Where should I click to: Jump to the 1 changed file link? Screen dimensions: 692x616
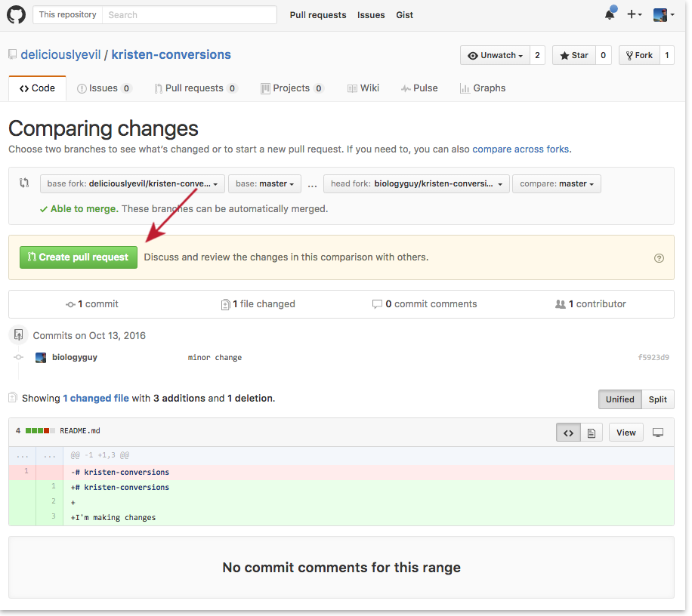tap(96, 399)
